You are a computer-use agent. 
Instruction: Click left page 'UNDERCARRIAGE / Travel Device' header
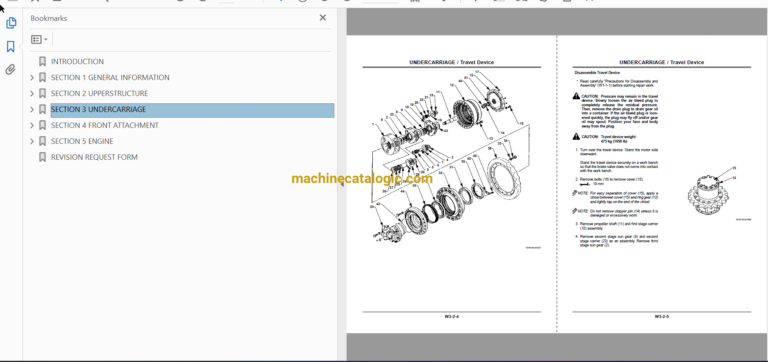coord(452,63)
